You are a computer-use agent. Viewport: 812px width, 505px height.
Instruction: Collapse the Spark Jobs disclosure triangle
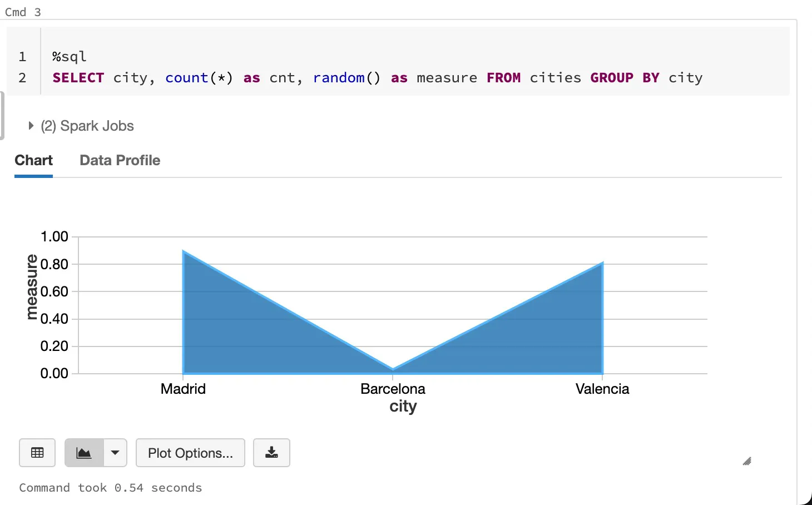(31, 126)
